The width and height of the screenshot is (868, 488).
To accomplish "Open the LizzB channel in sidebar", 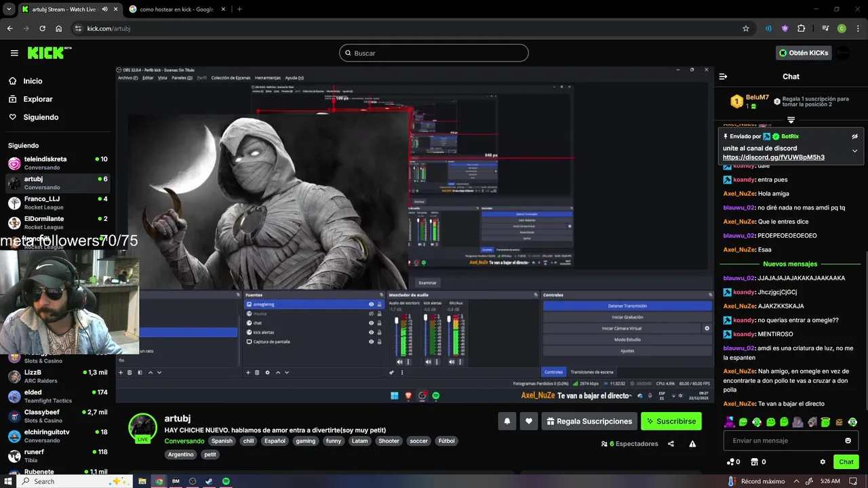I will pyautogui.click(x=58, y=377).
